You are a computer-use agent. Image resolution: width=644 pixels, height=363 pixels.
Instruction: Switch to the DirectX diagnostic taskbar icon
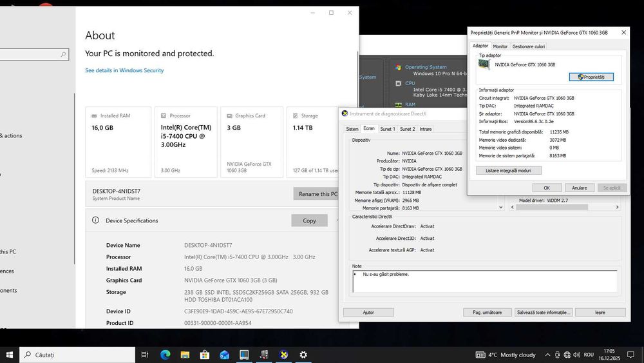283,355
